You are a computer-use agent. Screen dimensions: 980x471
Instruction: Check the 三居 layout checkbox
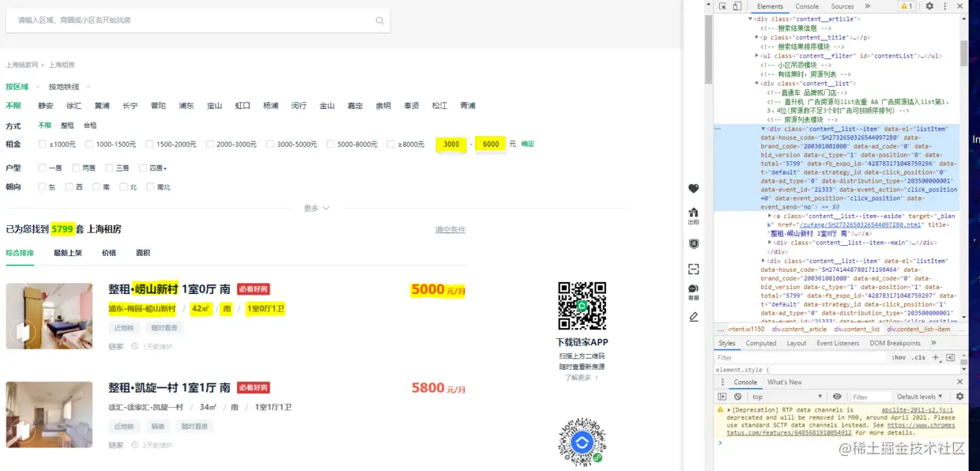110,168
